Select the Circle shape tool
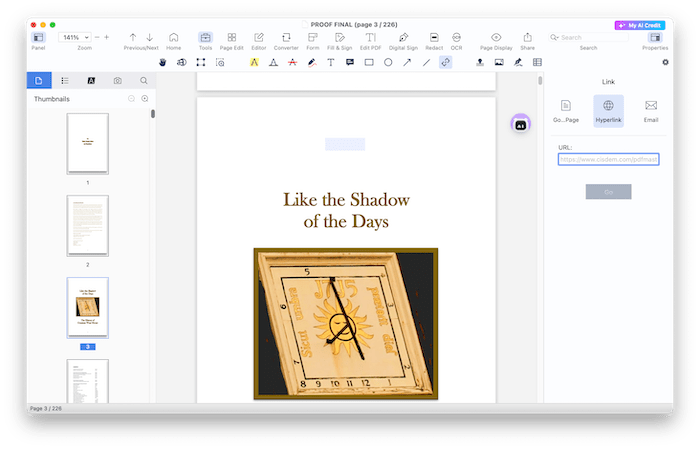Screen dimensions: 700x449 click(x=388, y=62)
